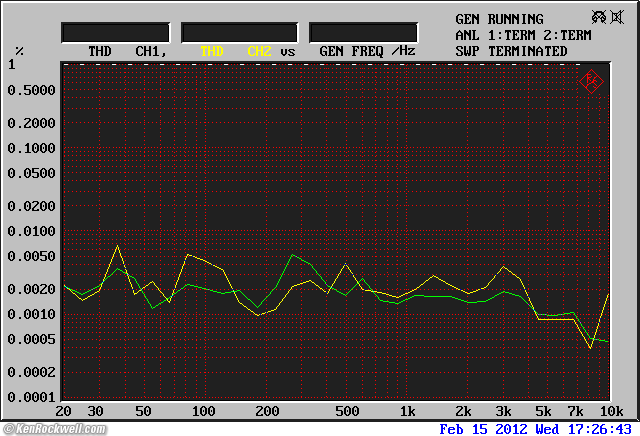The height and width of the screenshot is (436, 640).
Task: Click the 'SWP TERMINATED' status line
Action: click(x=511, y=51)
